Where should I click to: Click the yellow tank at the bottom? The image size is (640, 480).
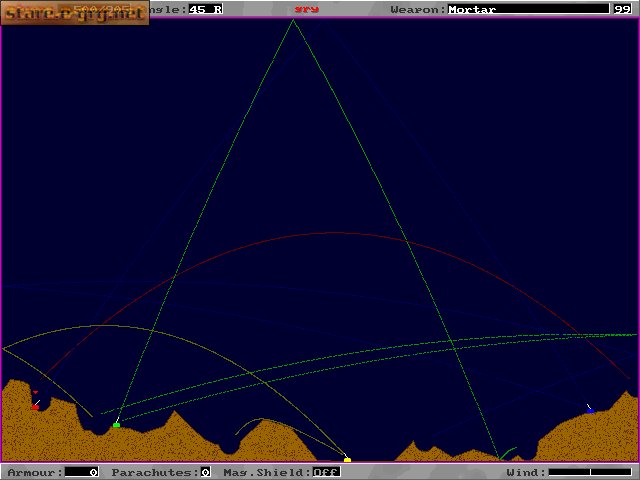click(347, 460)
